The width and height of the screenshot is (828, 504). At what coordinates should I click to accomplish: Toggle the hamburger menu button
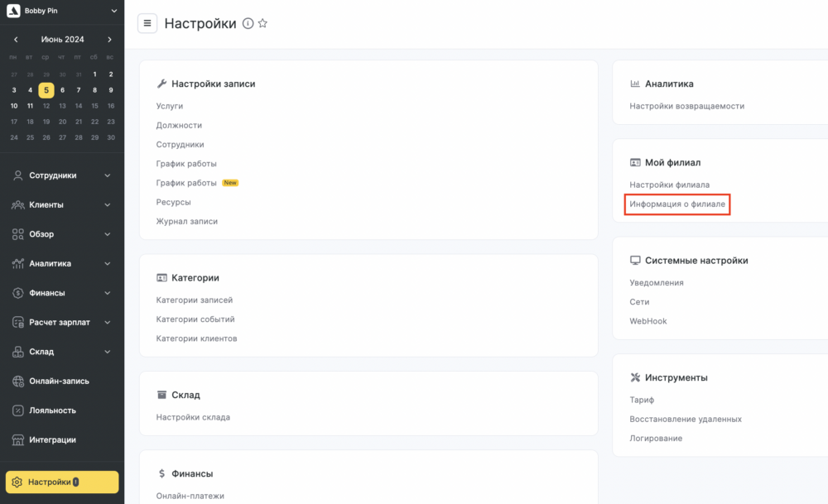click(x=147, y=23)
